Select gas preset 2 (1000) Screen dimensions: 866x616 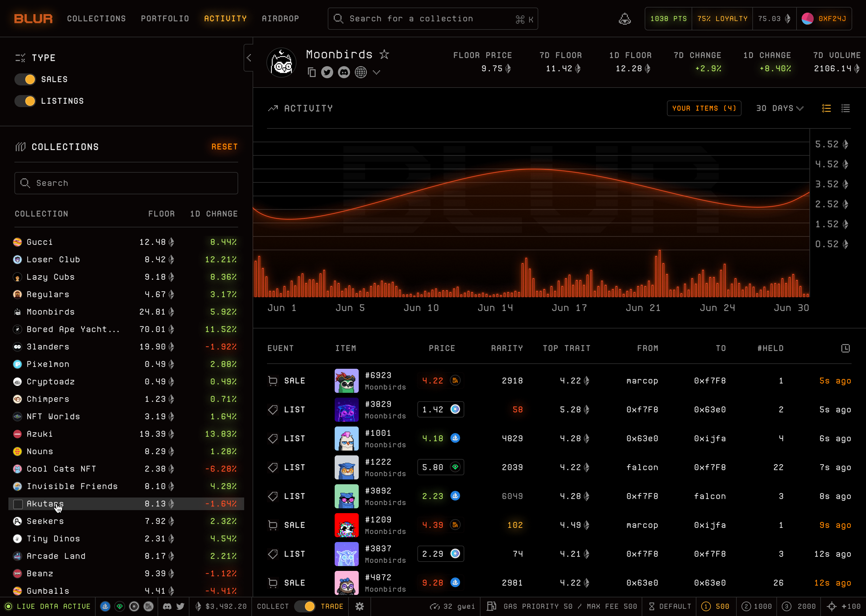[x=757, y=606]
